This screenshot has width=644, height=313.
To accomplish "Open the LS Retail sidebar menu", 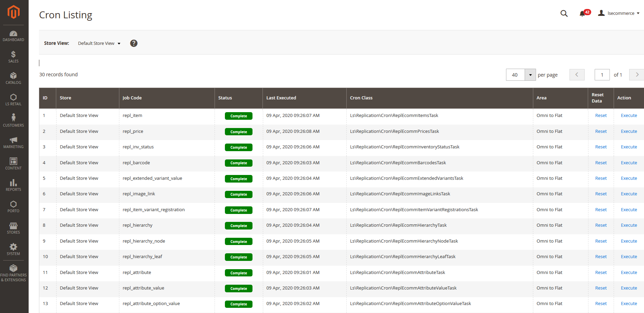I will point(13,100).
